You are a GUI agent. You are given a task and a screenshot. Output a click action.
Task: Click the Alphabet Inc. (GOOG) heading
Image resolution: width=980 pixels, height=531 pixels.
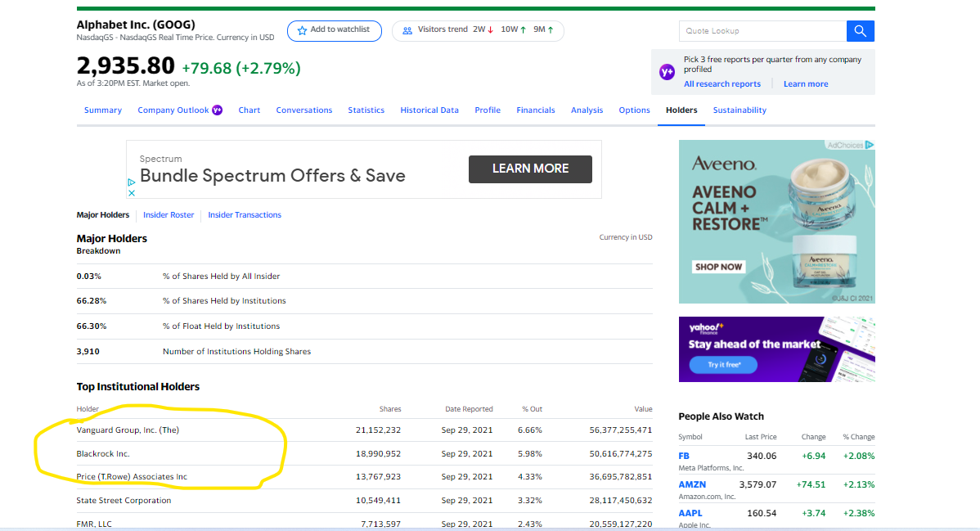click(x=136, y=25)
